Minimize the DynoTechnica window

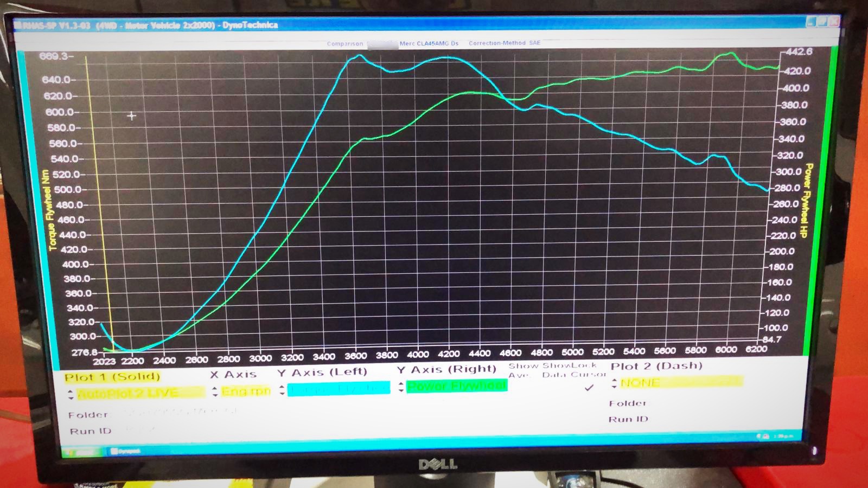[x=810, y=22]
